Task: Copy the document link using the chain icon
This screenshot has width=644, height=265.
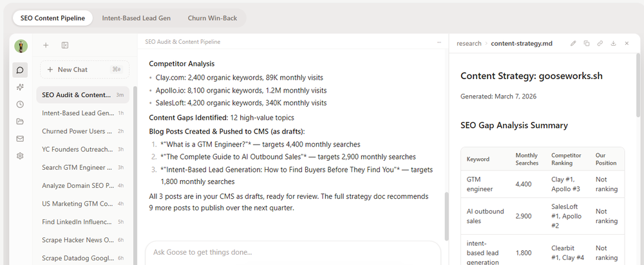Action: coord(600,44)
